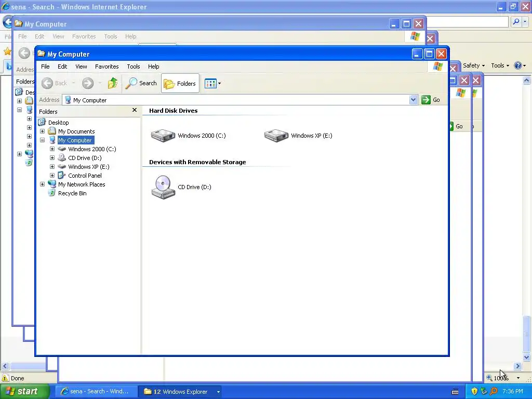The height and width of the screenshot is (399, 532).
Task: Click the Done status warning icon
Action: coord(5,378)
